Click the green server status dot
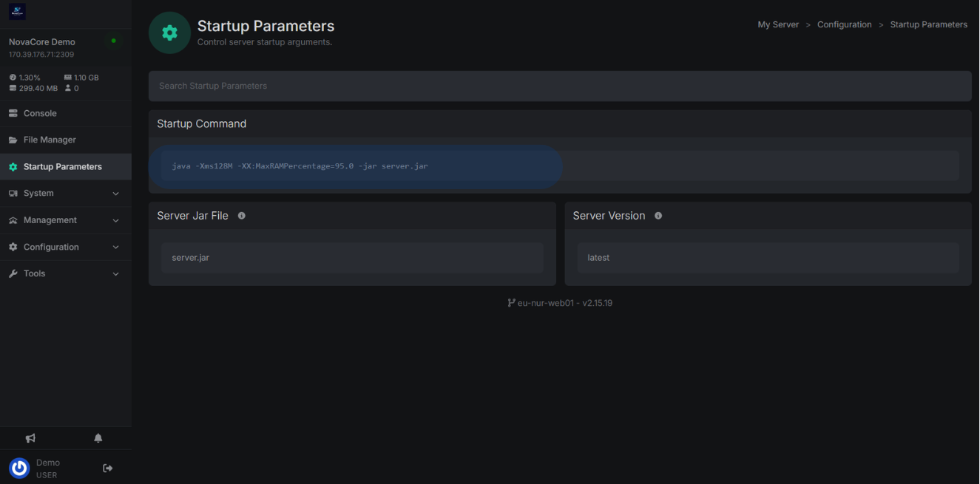 (113, 41)
